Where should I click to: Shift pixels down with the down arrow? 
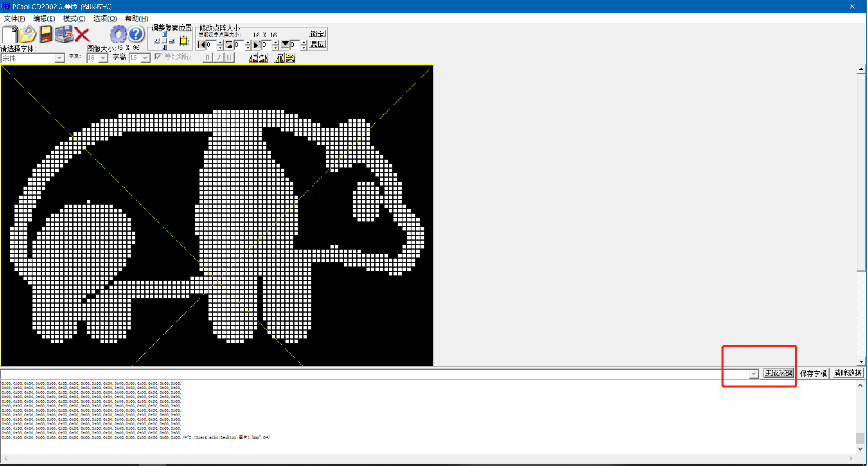coord(165,47)
